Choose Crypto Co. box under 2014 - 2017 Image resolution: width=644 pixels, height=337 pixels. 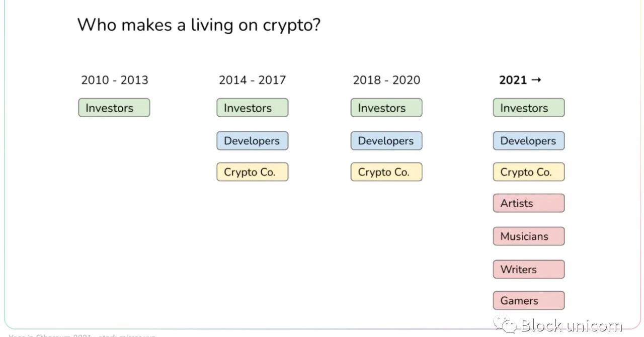[x=253, y=172]
